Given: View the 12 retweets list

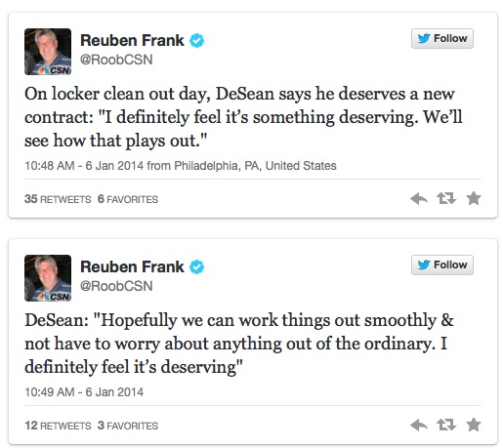Looking at the screenshot, I should pyautogui.click(x=58, y=426).
